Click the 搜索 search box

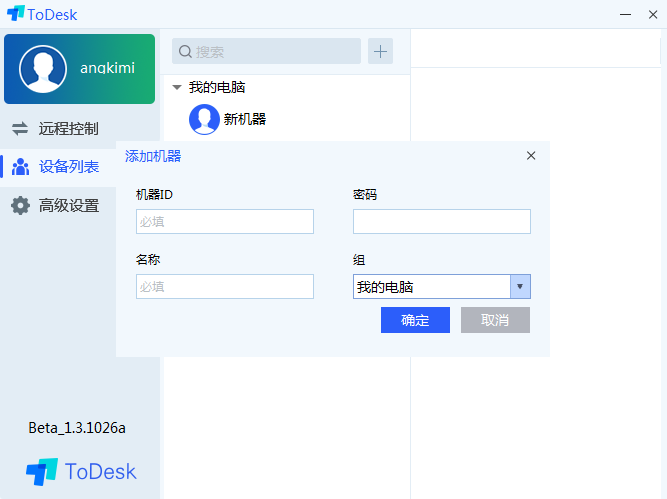(266, 52)
